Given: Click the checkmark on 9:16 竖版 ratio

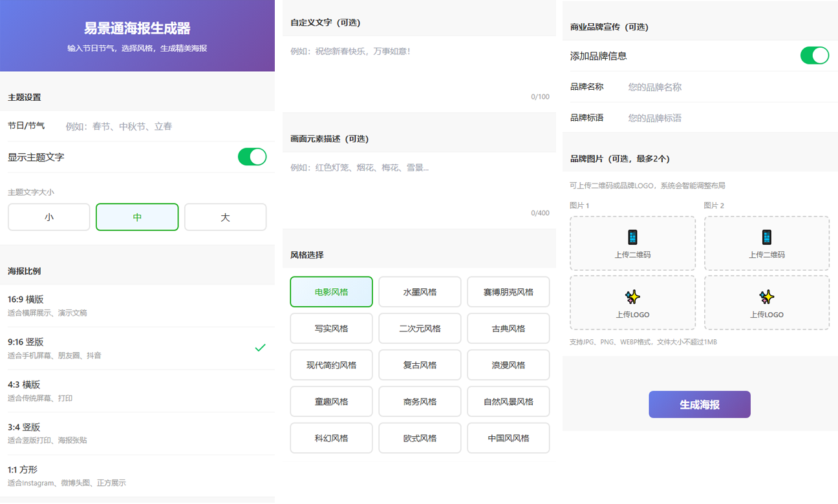Looking at the screenshot, I should (261, 348).
